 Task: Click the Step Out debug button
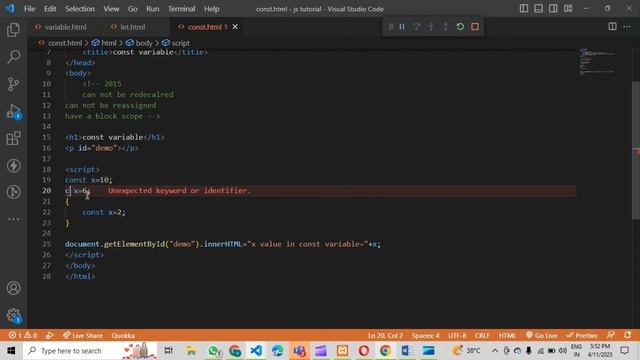pos(446,27)
